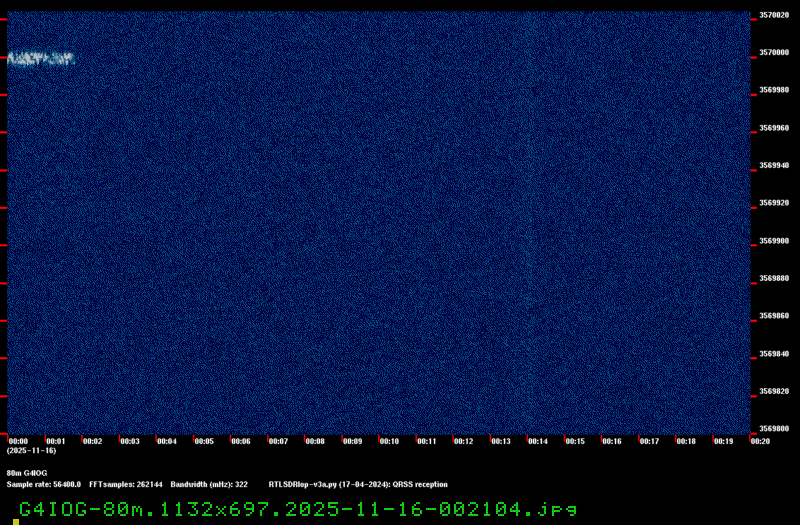Click the 00:17 time axis label
This screenshot has height=525, width=800.
click(x=649, y=441)
